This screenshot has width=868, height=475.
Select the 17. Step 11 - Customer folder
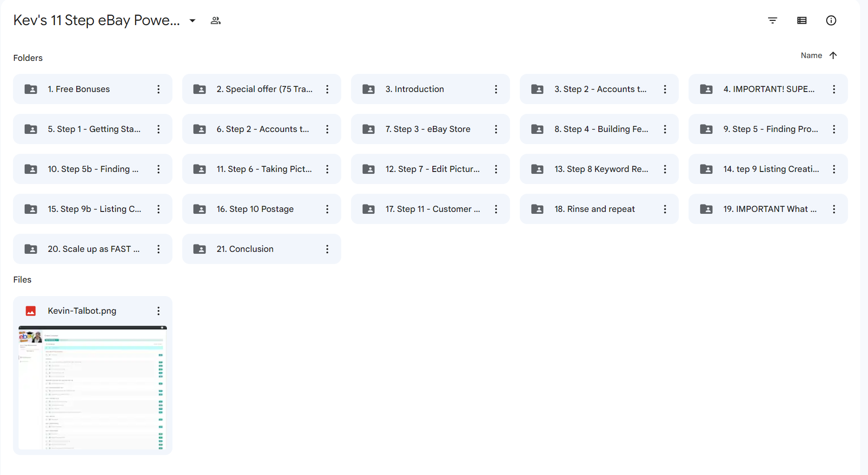pos(431,209)
